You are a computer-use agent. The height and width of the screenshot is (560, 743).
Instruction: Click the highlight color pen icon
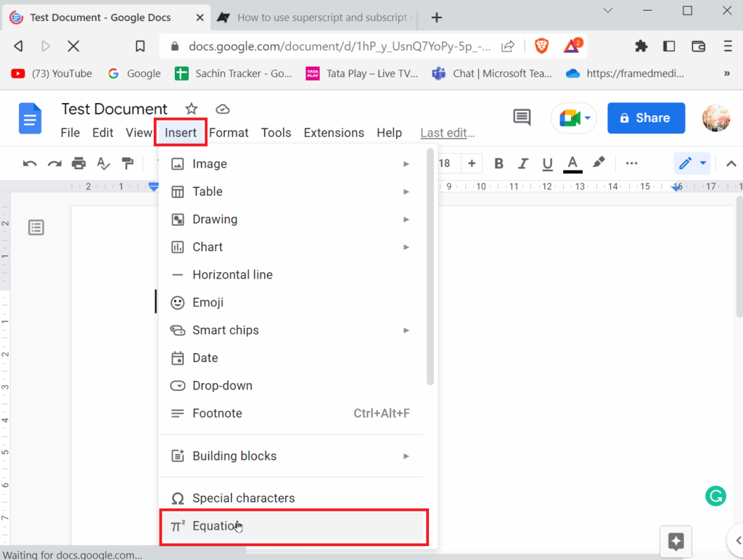599,163
